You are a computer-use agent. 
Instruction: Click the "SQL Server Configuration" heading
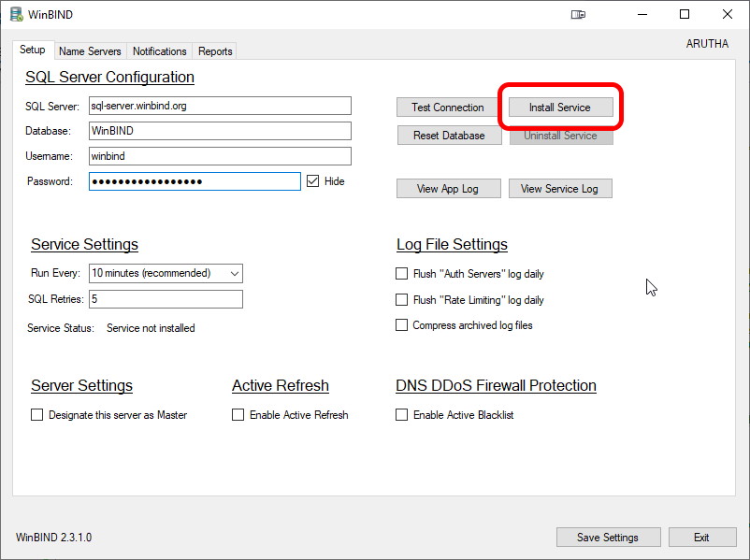tap(109, 77)
